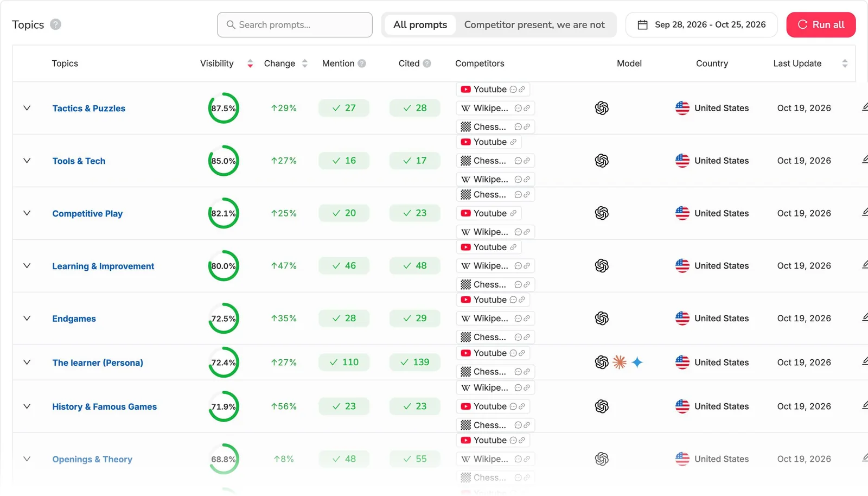Click the Competitors column header text
868x496 pixels.
480,63
